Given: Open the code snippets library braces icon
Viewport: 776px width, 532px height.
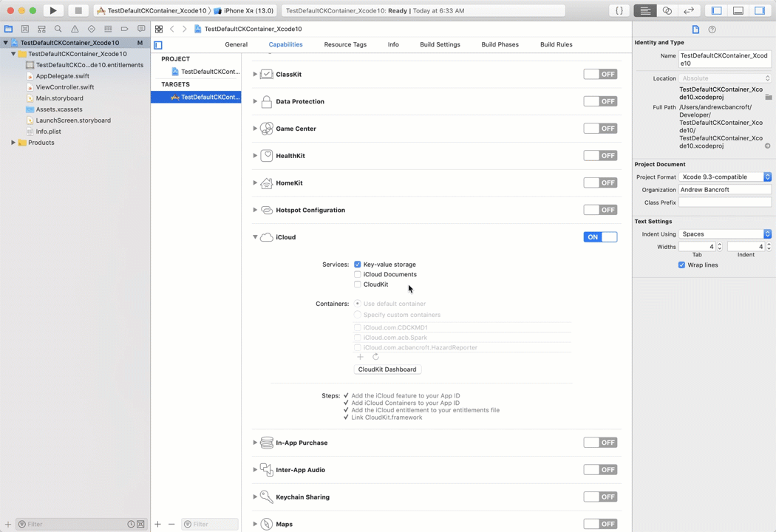Looking at the screenshot, I should tap(619, 10).
